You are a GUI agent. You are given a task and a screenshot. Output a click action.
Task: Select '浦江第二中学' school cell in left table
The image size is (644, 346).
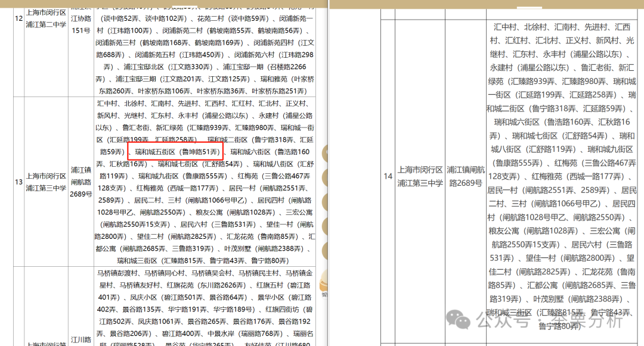tap(46, 24)
